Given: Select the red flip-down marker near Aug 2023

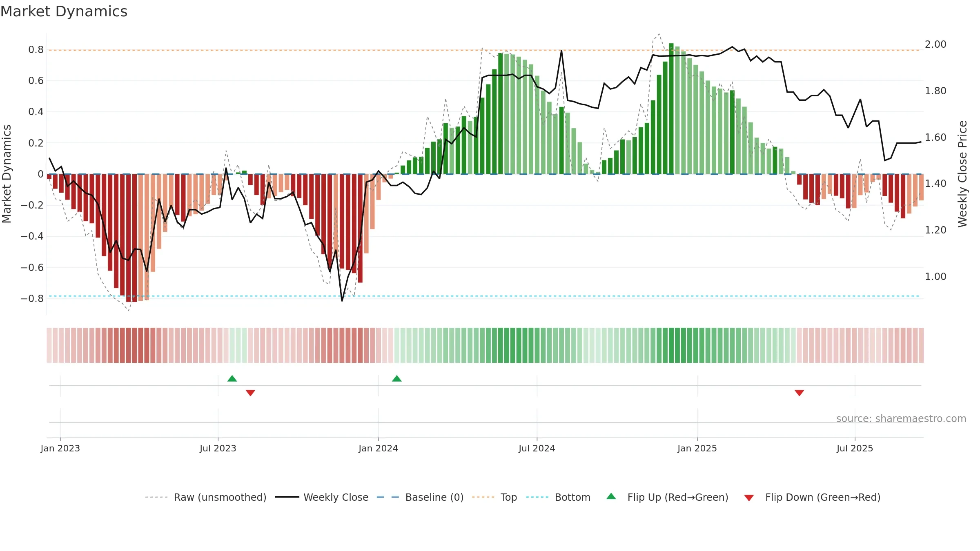Looking at the screenshot, I should tap(250, 393).
